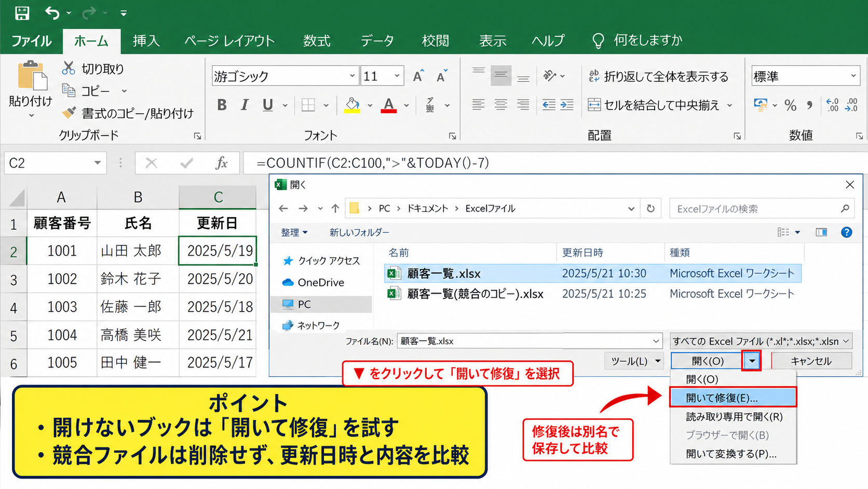Click the formula bar text
Viewport: 868px width, 489px height.
373,163
